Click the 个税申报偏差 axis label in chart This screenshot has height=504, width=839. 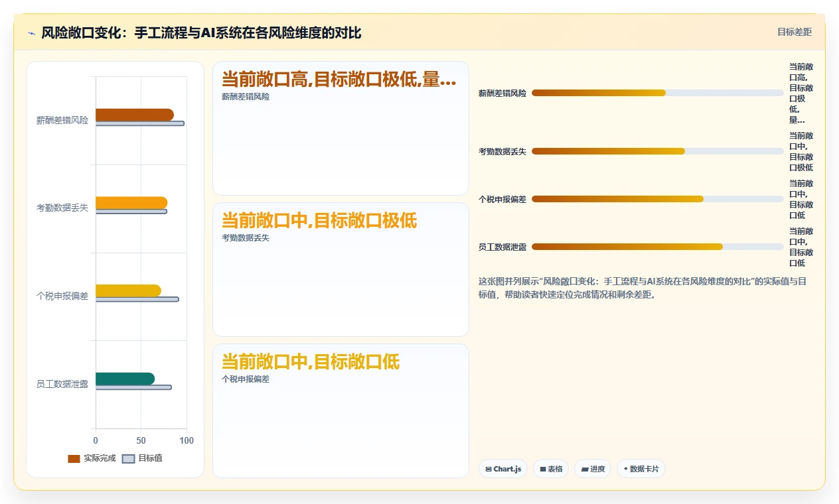pos(62,296)
